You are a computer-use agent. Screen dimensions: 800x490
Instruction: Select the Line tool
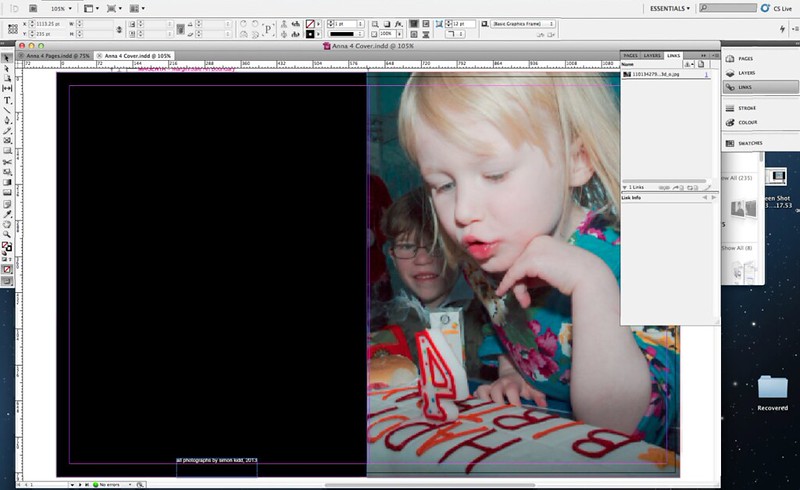click(x=7, y=110)
